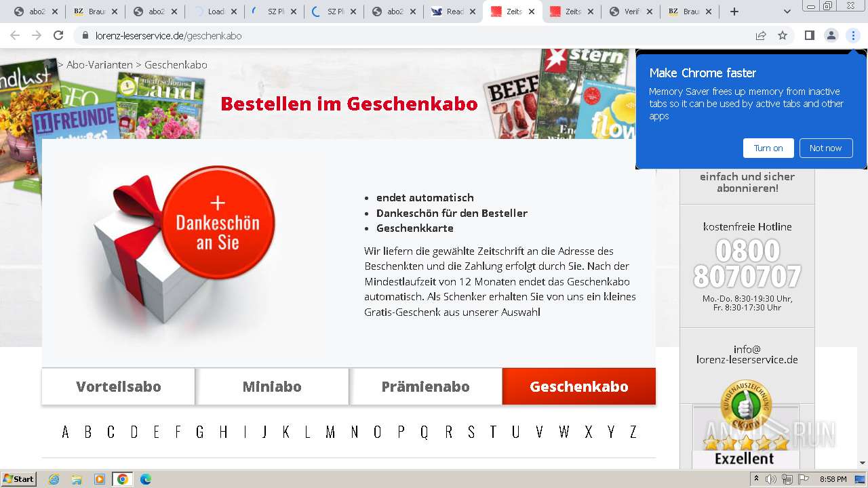This screenshot has height=488, width=868.
Task: Click scrollbar down arrow on the page
Action: pos(863,463)
